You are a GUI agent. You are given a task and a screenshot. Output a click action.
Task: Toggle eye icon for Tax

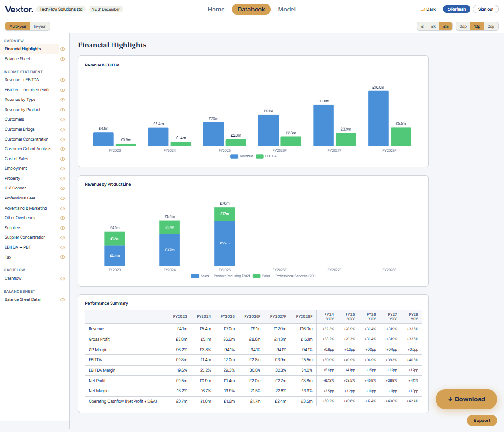[63, 257]
